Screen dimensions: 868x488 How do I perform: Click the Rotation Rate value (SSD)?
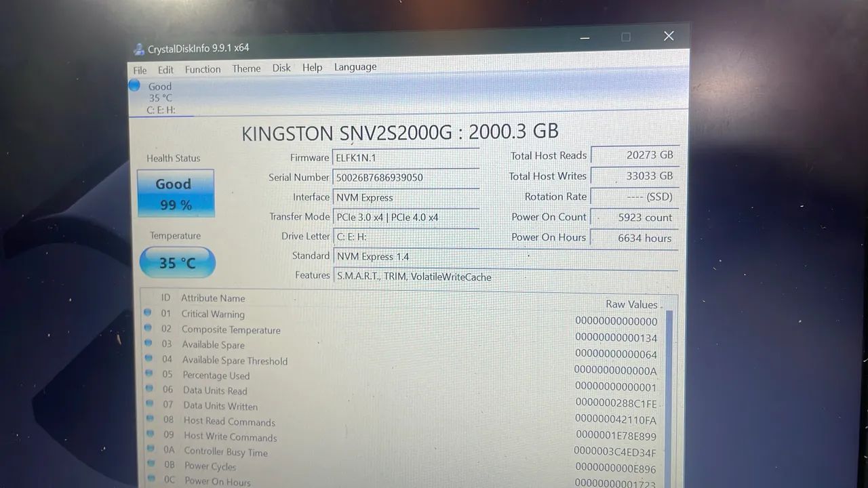[635, 197]
